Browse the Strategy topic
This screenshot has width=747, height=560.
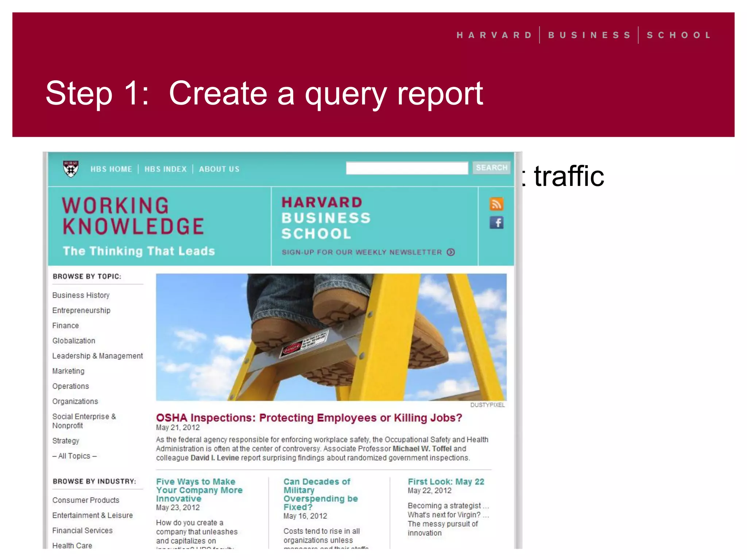coord(66,441)
